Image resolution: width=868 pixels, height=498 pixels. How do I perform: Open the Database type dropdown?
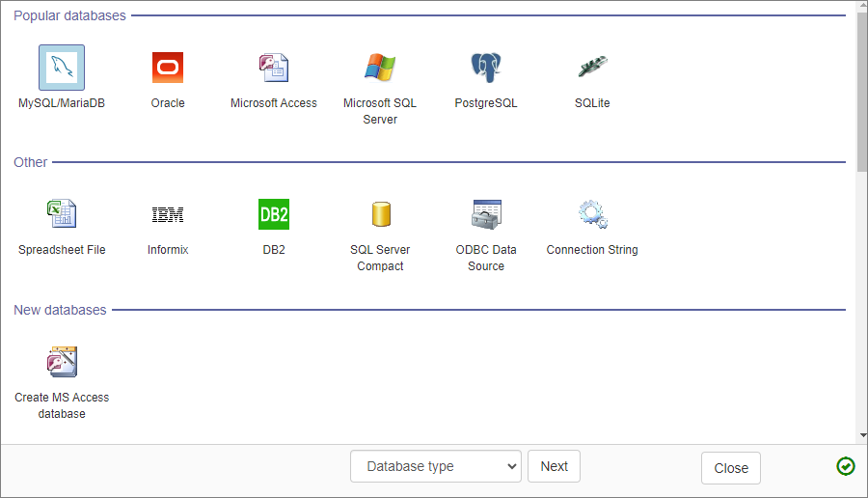tap(435, 466)
